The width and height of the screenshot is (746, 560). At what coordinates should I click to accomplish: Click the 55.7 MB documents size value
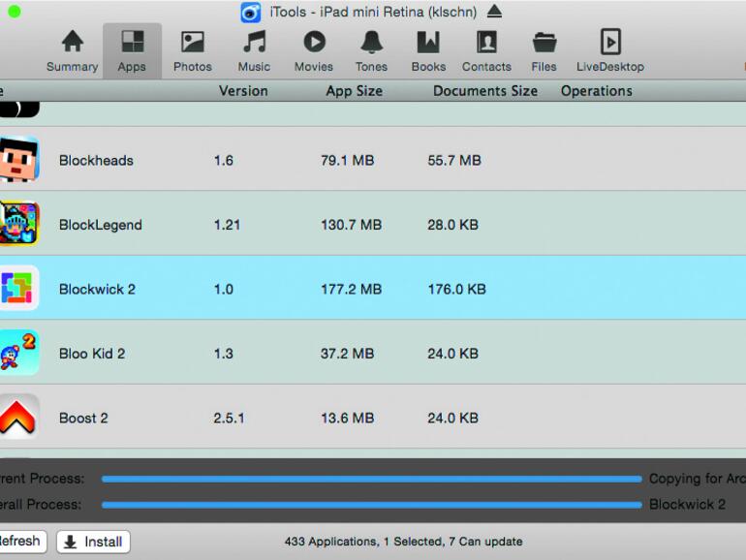454,160
